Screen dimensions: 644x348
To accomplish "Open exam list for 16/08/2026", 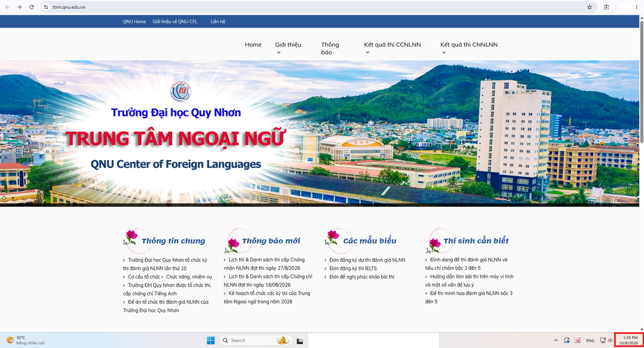I will click(268, 281).
